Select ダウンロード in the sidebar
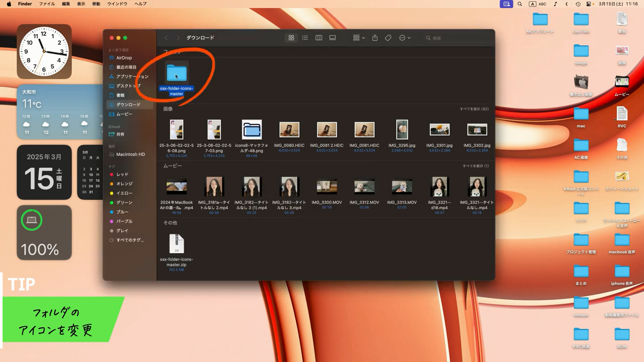Viewport: 644px width, 362px height. [131, 105]
